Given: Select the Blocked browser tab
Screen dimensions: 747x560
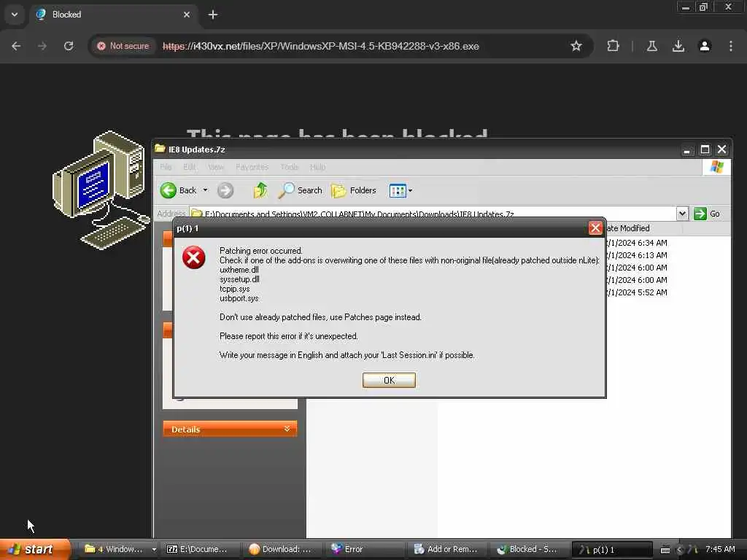Looking at the screenshot, I should point(114,15).
